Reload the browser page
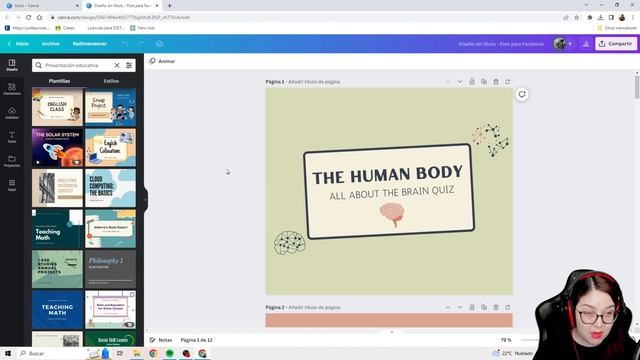 [x=29, y=17]
